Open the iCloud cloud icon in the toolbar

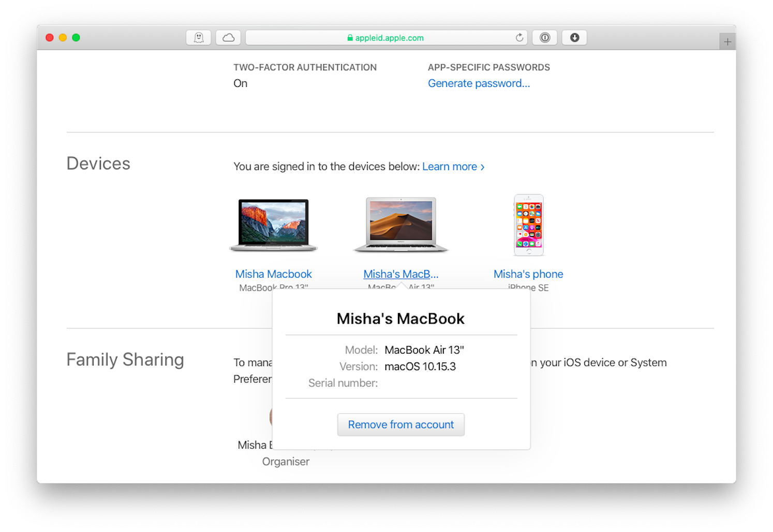coord(228,37)
